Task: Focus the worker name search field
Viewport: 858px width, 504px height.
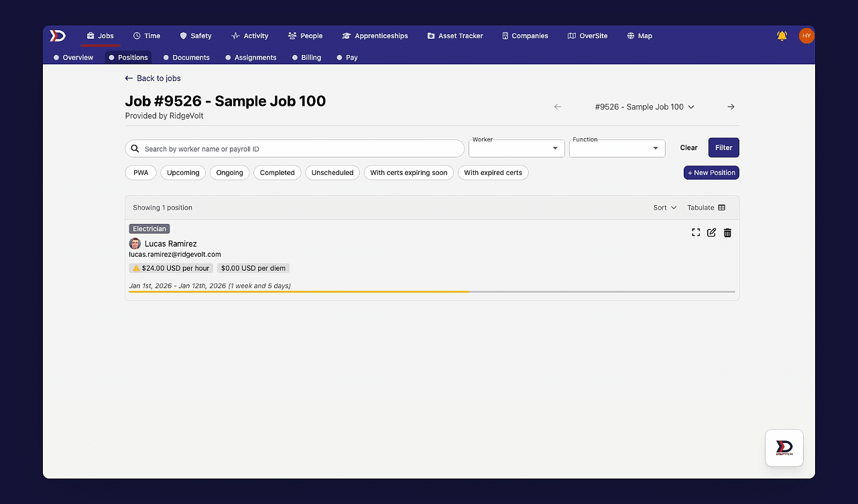Action: [294, 149]
